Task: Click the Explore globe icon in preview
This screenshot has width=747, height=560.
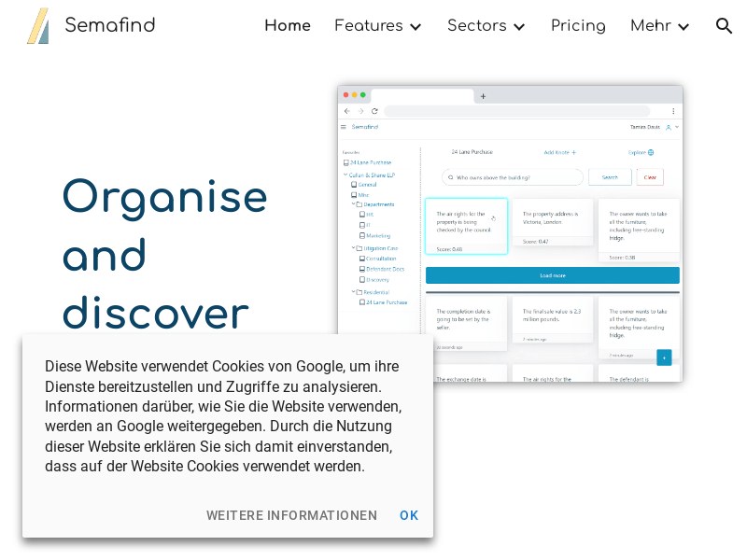Action: [x=651, y=152]
